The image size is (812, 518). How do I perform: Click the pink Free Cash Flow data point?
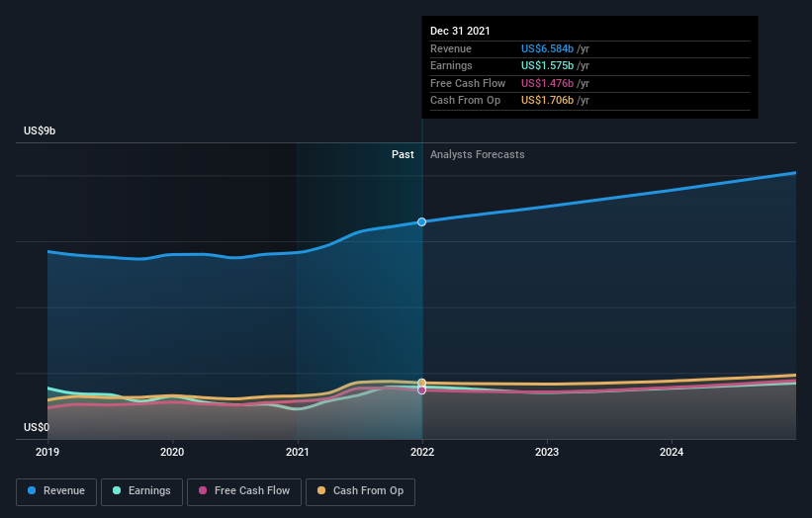coord(422,390)
